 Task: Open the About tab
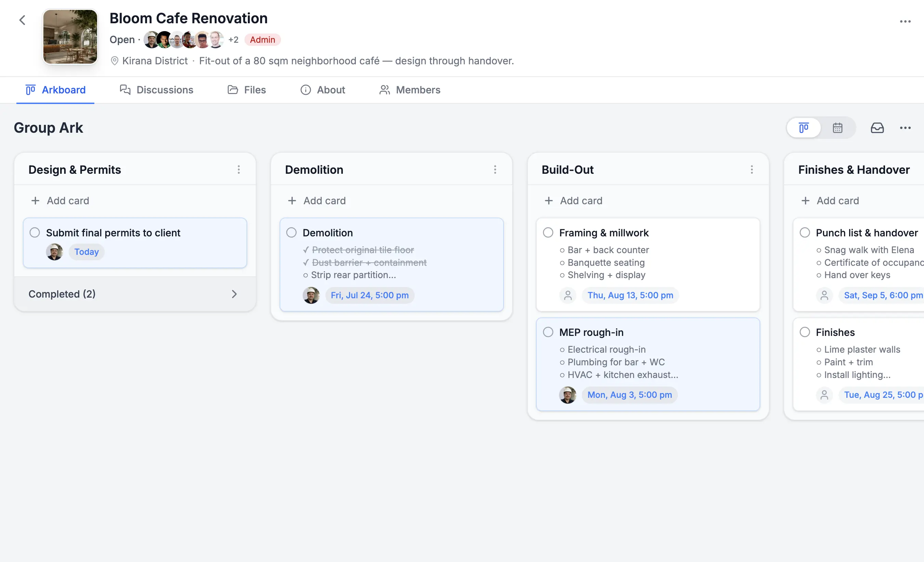click(323, 90)
